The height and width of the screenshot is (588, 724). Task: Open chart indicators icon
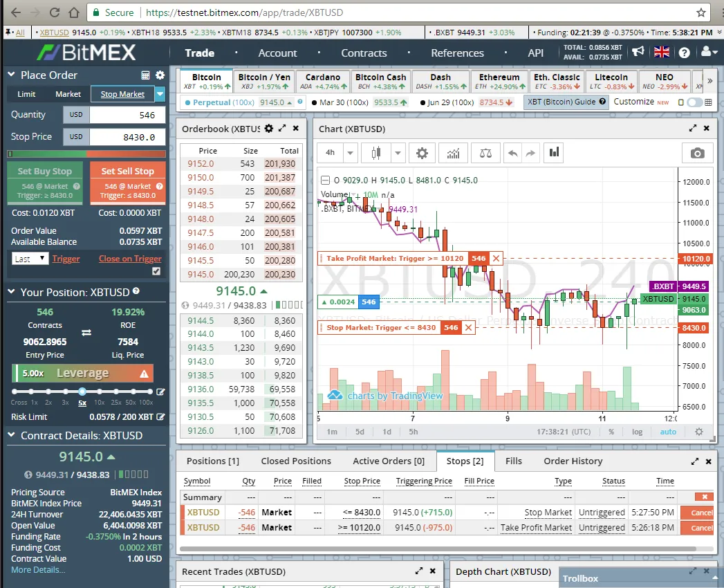453,153
